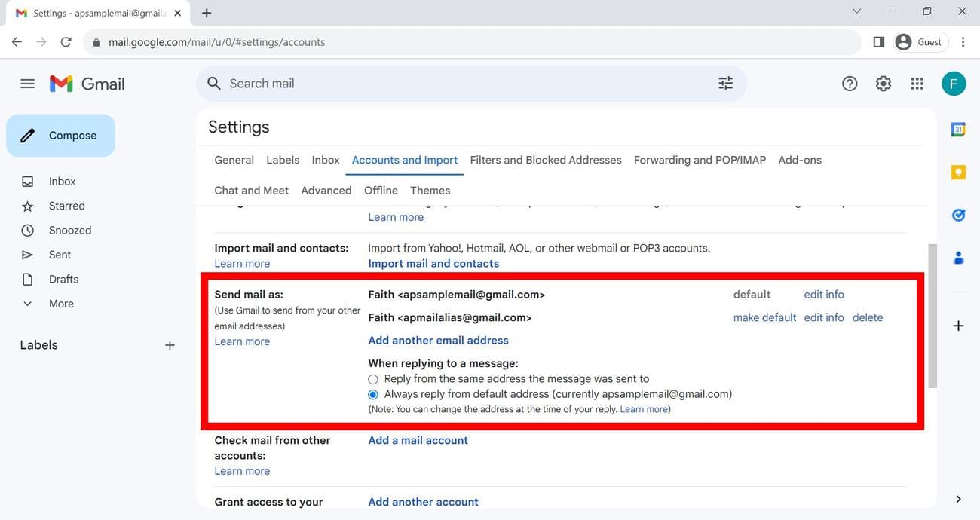This screenshot has height=520, width=980.
Task: Open Google Tasks side panel icon
Action: click(958, 216)
